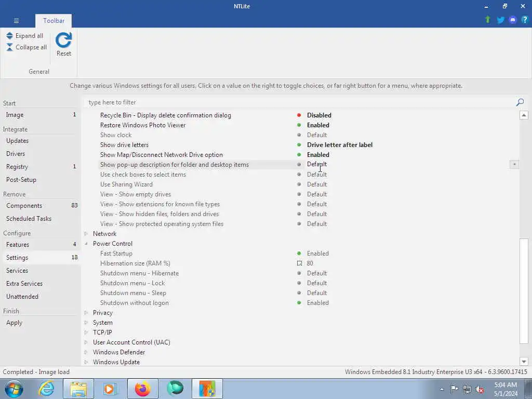Screen dimensions: 532x399
Task: Click the muted volume tray icon
Action: coord(480,389)
